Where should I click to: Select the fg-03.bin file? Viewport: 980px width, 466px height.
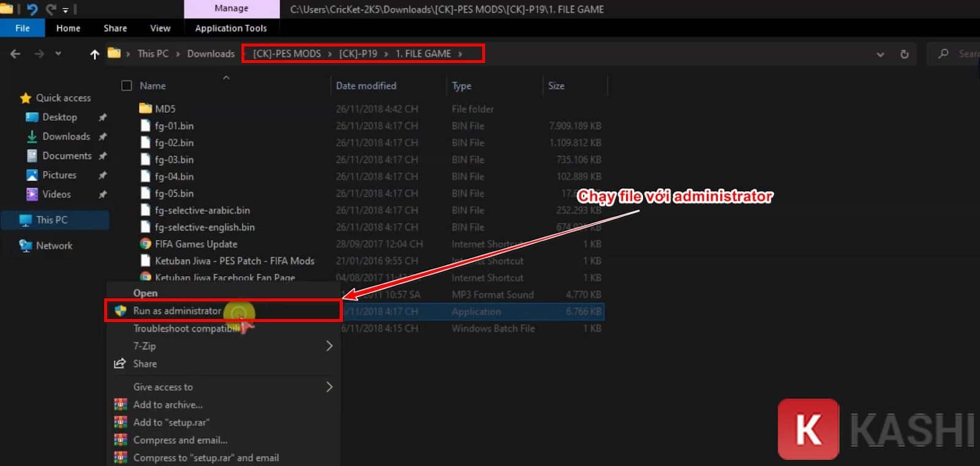(174, 159)
